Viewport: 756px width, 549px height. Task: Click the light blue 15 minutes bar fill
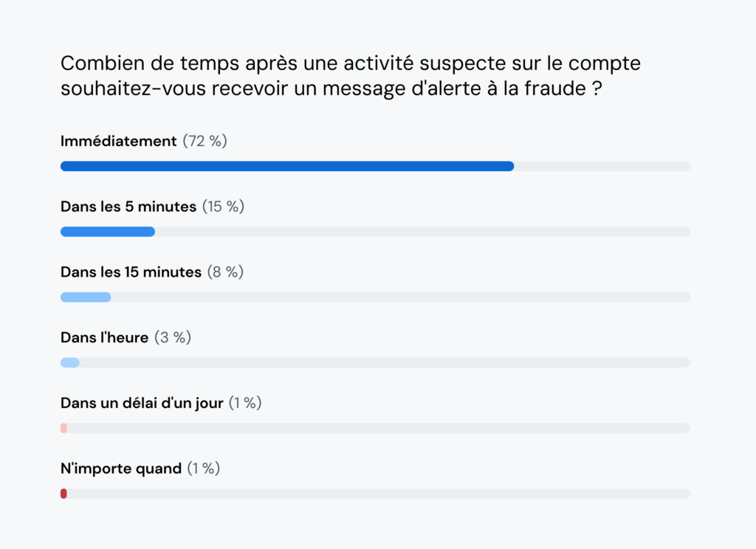coord(86,297)
